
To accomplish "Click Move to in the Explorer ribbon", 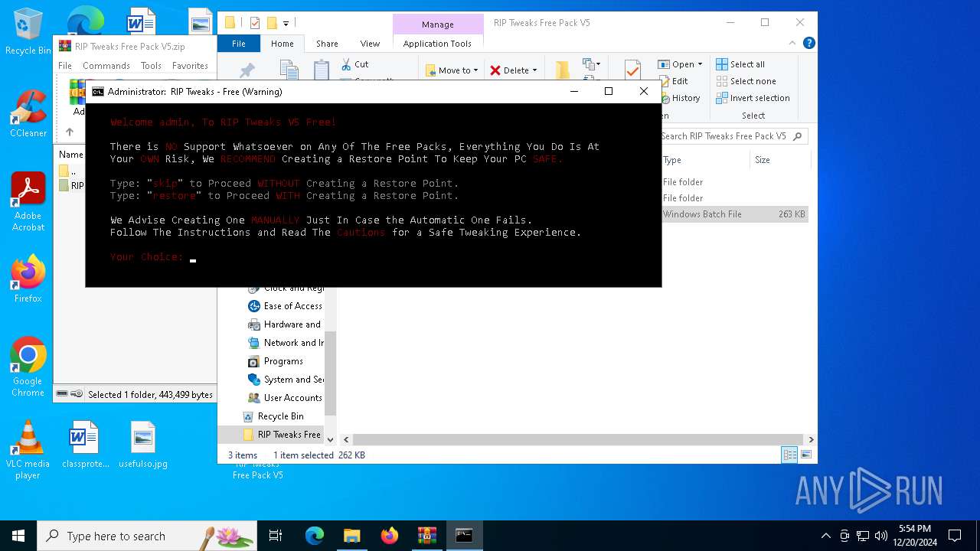I will pos(452,70).
